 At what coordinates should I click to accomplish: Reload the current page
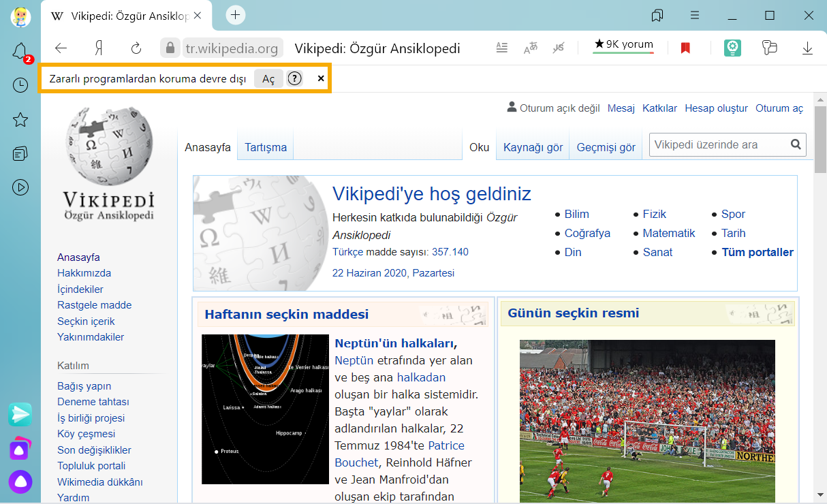(x=136, y=48)
